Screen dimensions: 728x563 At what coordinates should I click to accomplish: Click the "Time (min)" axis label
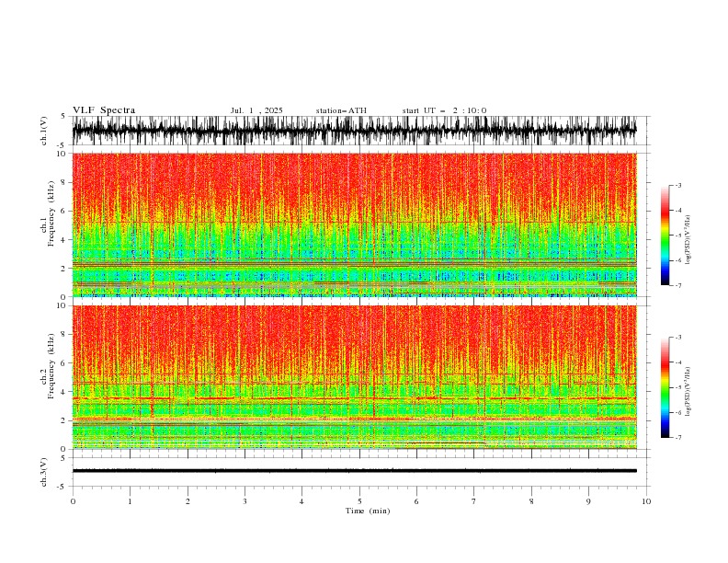tap(368, 511)
